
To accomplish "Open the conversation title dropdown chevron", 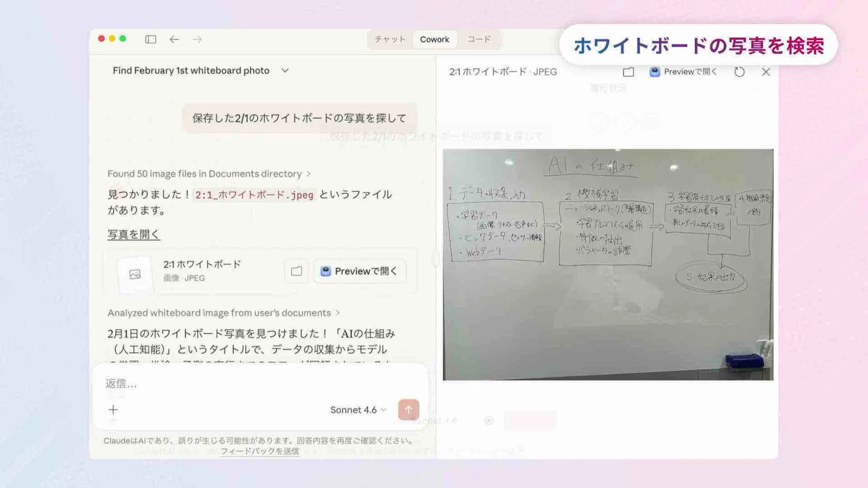I will click(285, 71).
